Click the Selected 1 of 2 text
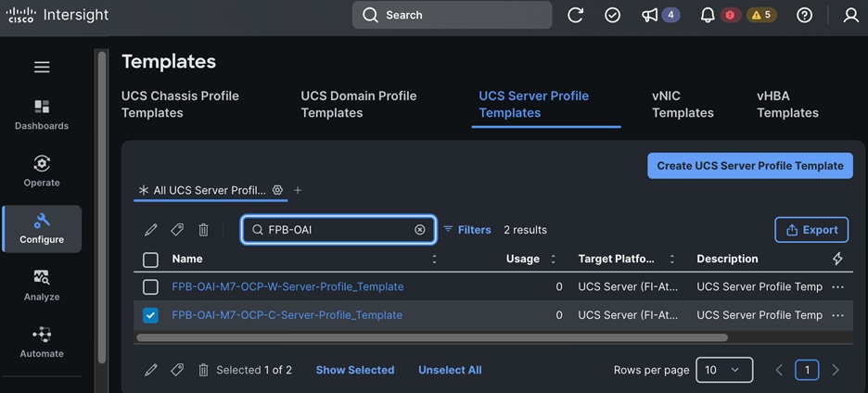 pyautogui.click(x=254, y=370)
